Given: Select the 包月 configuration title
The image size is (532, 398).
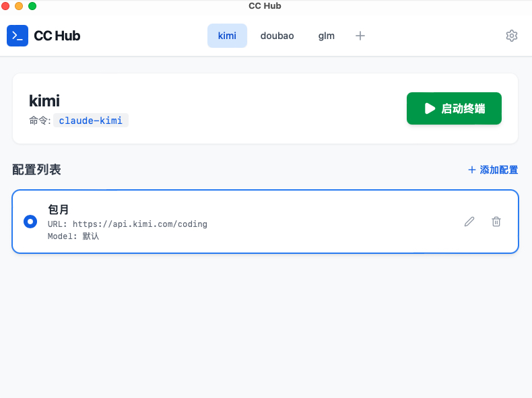Looking at the screenshot, I should (59, 209).
